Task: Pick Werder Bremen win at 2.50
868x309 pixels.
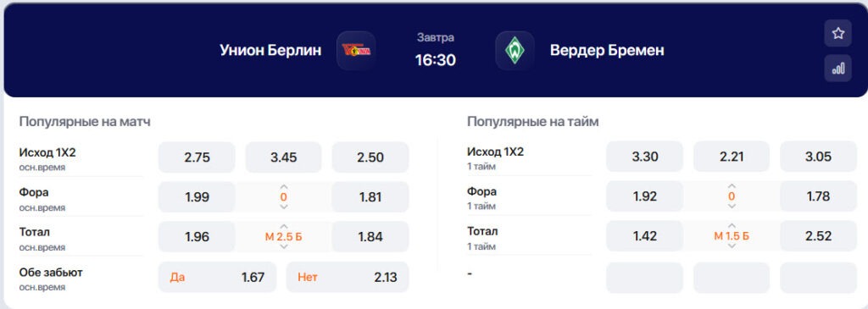Action: click(370, 157)
